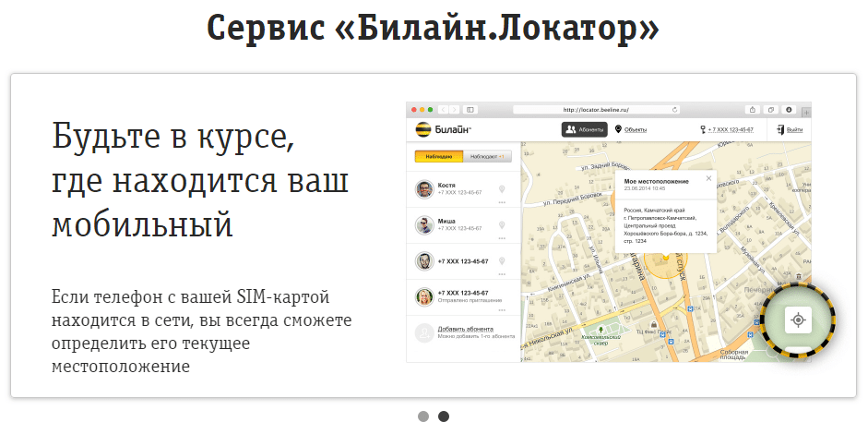Click the Миша name text
The height and width of the screenshot is (434, 868).
click(x=446, y=221)
